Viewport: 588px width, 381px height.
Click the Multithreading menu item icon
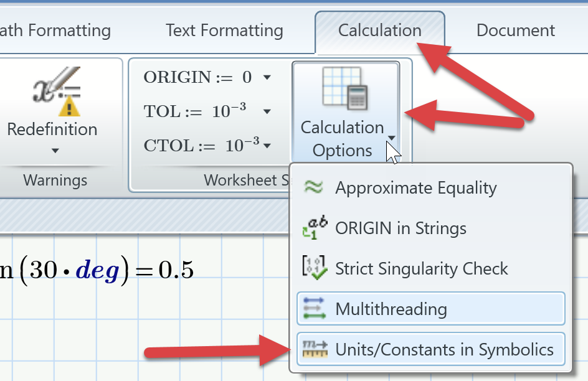coord(315,309)
